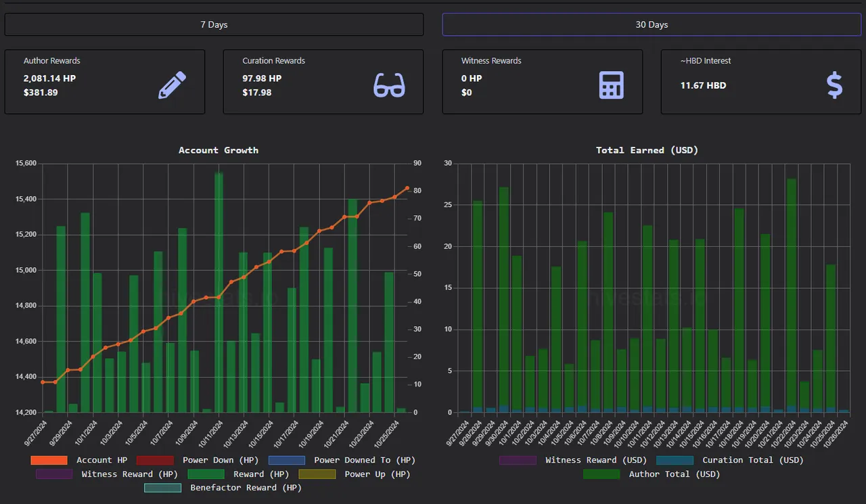Click the Reward (HP) legend label
The image size is (866, 504).
click(262, 474)
